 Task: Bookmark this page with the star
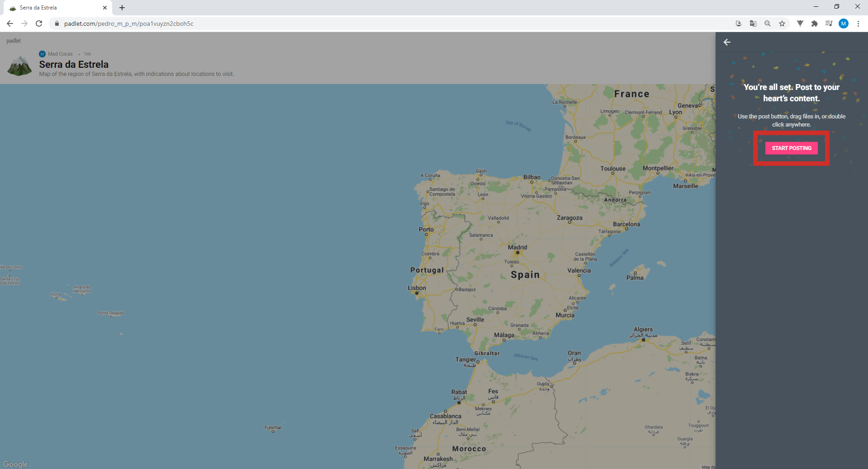pyautogui.click(x=782, y=23)
